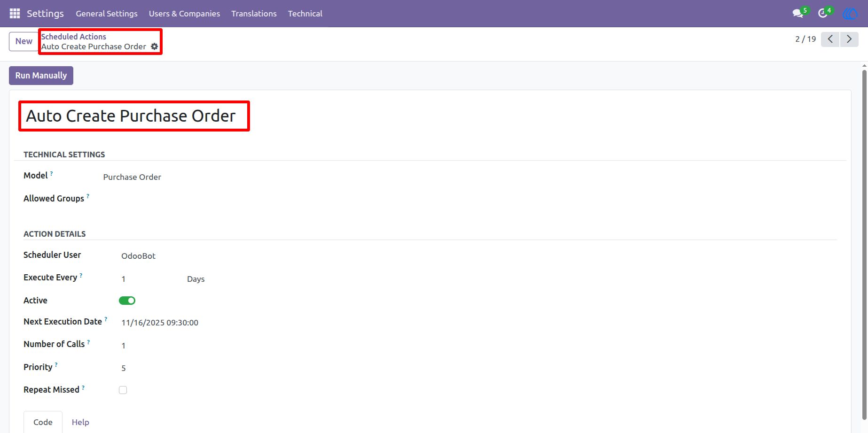Check the Repeat Missed checkbox
The width and height of the screenshot is (868, 433).
[x=123, y=390]
